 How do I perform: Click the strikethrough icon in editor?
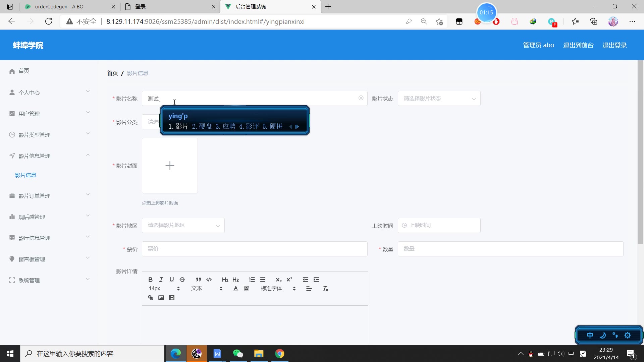click(x=182, y=280)
